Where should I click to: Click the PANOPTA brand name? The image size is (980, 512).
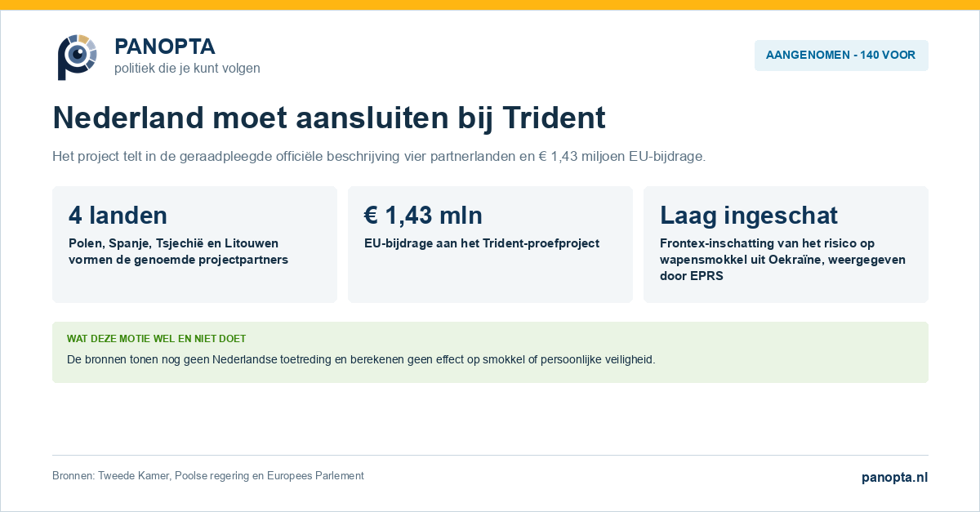[x=165, y=47]
